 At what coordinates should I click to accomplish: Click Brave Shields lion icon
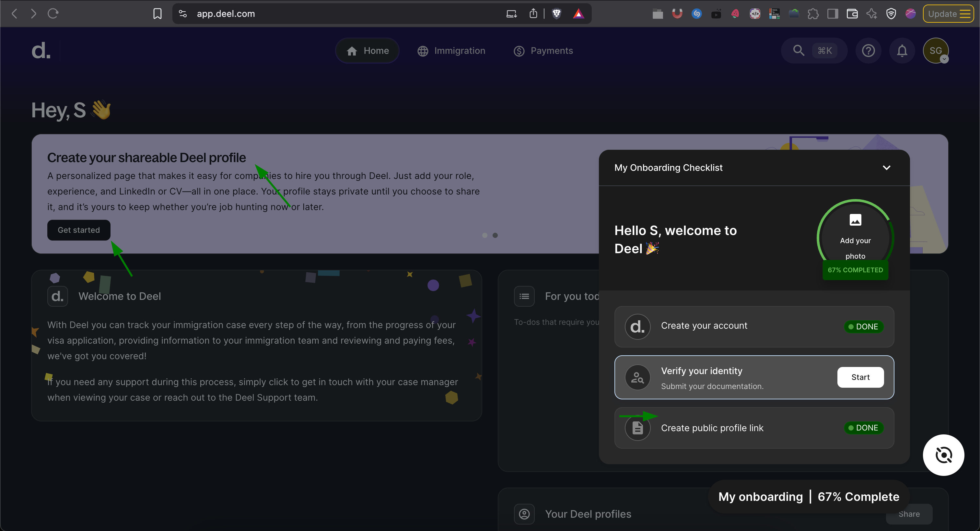pos(556,14)
